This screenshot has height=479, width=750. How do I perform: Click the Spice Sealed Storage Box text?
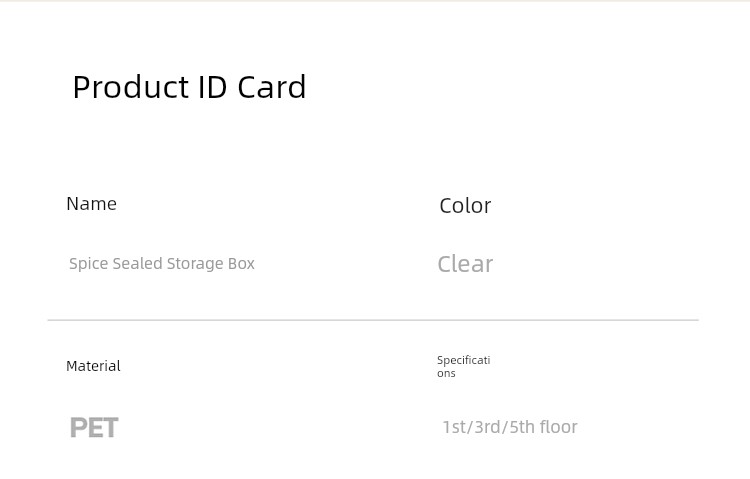162,264
